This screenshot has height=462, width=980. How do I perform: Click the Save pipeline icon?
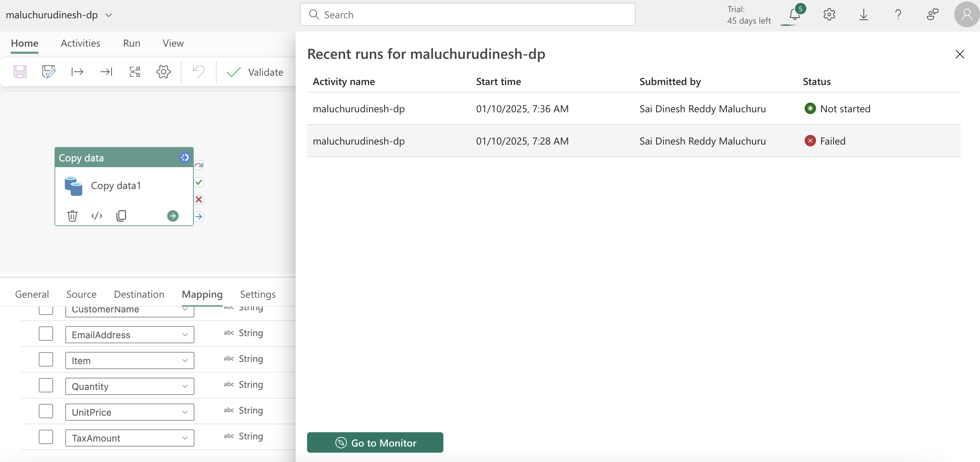pos(20,71)
